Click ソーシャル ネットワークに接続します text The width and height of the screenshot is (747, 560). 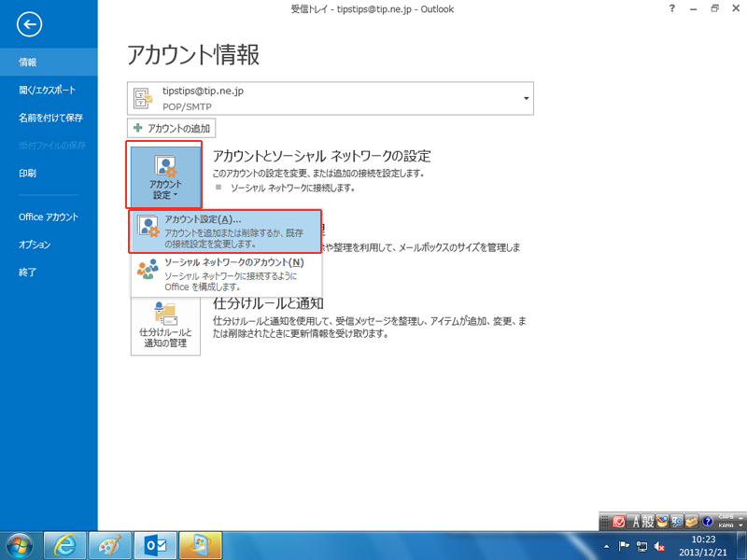point(292,189)
